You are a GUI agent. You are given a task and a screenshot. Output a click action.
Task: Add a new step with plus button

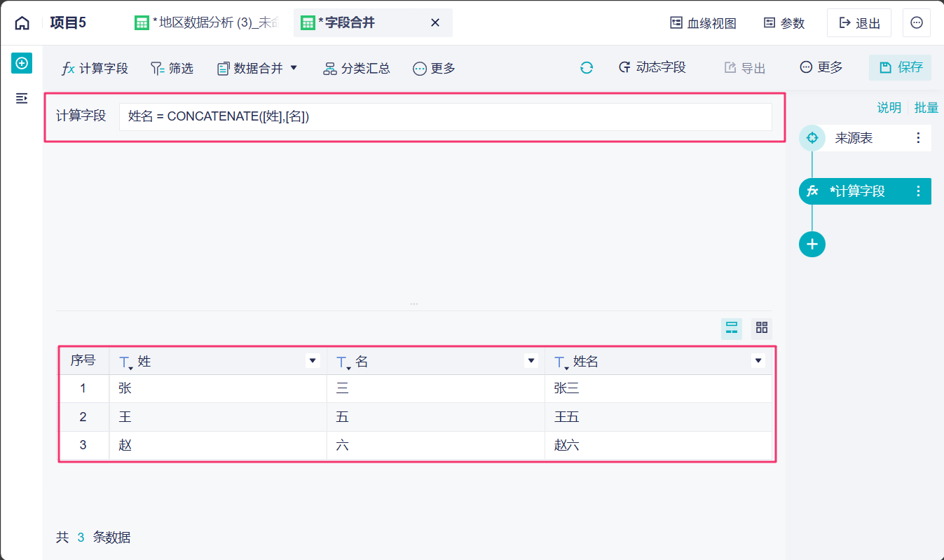tap(812, 244)
